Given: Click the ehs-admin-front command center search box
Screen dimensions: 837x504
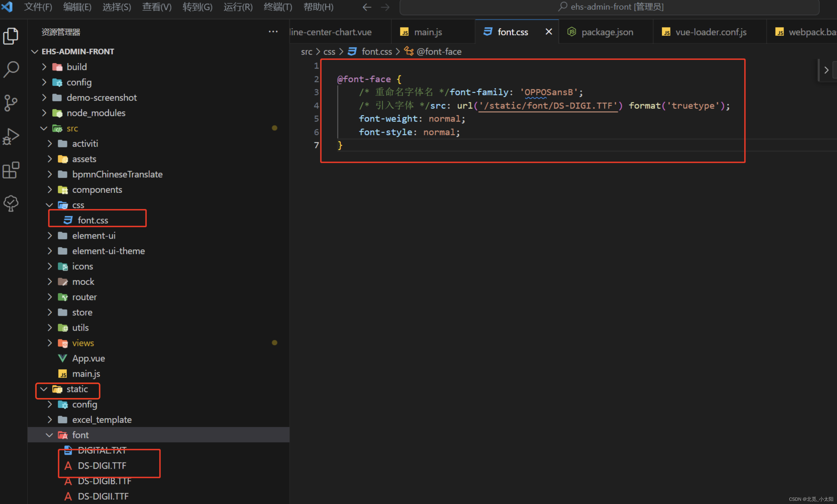Looking at the screenshot, I should (x=609, y=7).
